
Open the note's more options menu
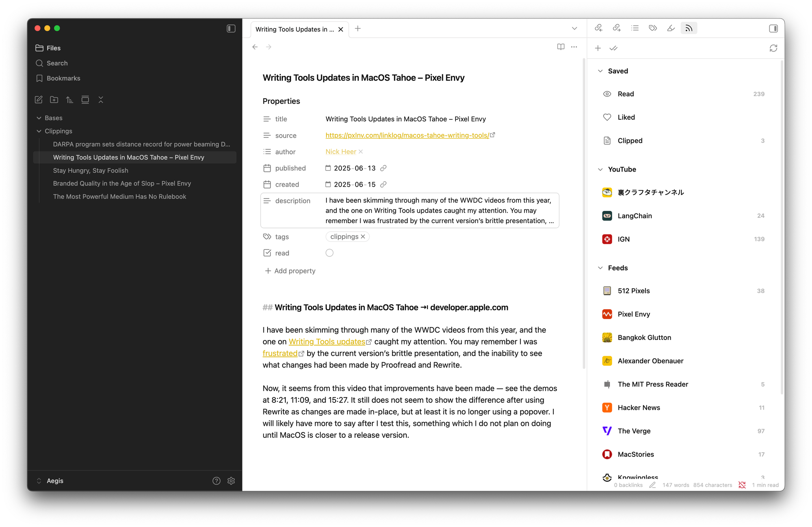click(x=574, y=47)
